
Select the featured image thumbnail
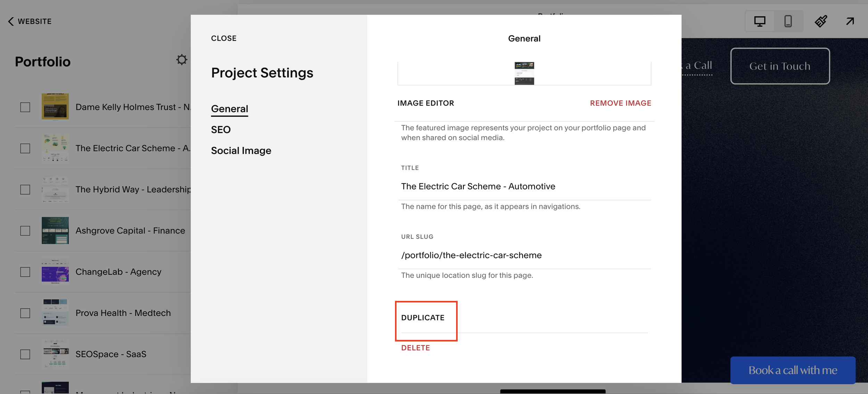(524, 73)
